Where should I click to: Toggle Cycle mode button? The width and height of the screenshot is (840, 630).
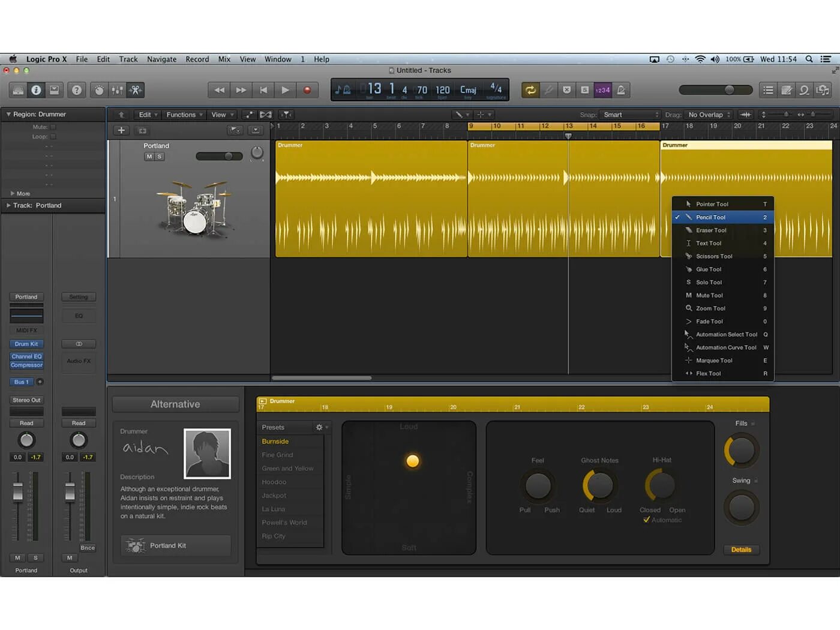click(530, 90)
